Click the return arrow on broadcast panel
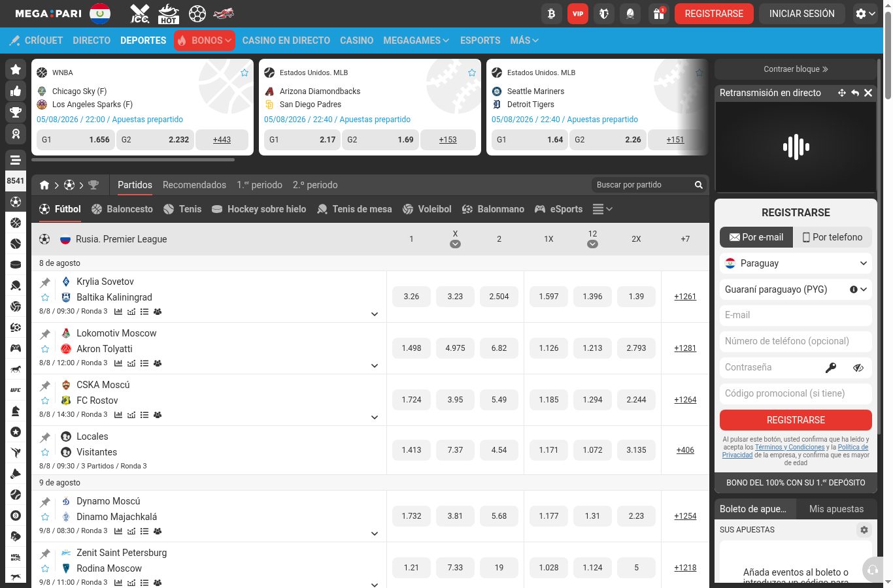Screen dimensions: 893x588 pyautogui.click(x=855, y=93)
